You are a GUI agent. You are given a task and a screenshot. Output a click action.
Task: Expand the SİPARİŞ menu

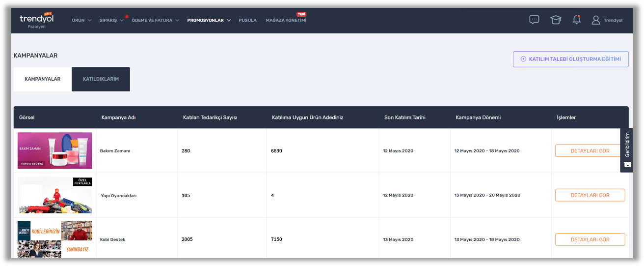(x=111, y=21)
